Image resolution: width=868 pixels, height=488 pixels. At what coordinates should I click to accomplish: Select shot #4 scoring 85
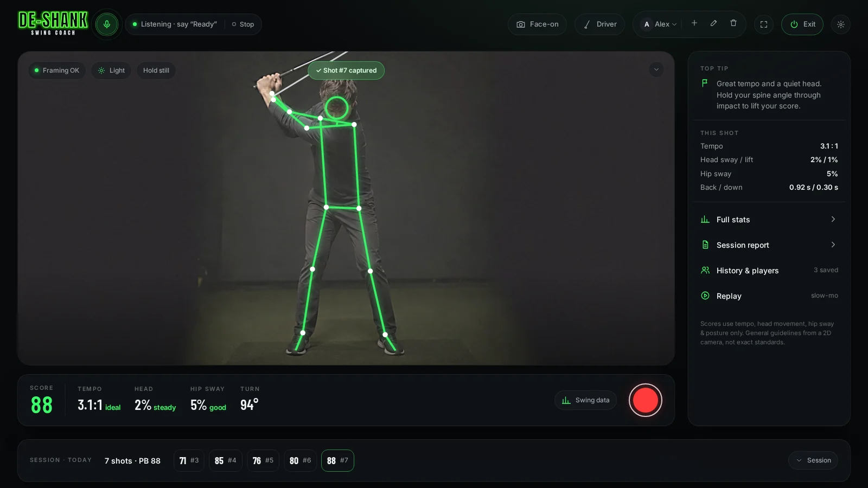coord(226,461)
